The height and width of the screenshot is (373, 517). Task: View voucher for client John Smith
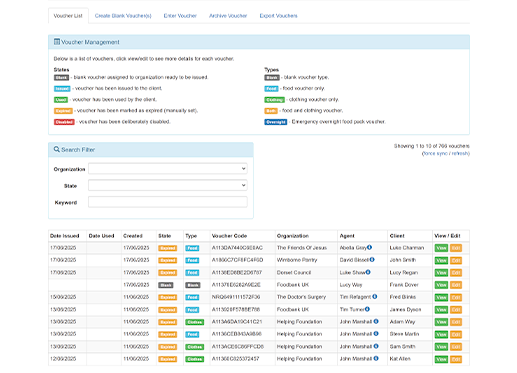click(441, 260)
